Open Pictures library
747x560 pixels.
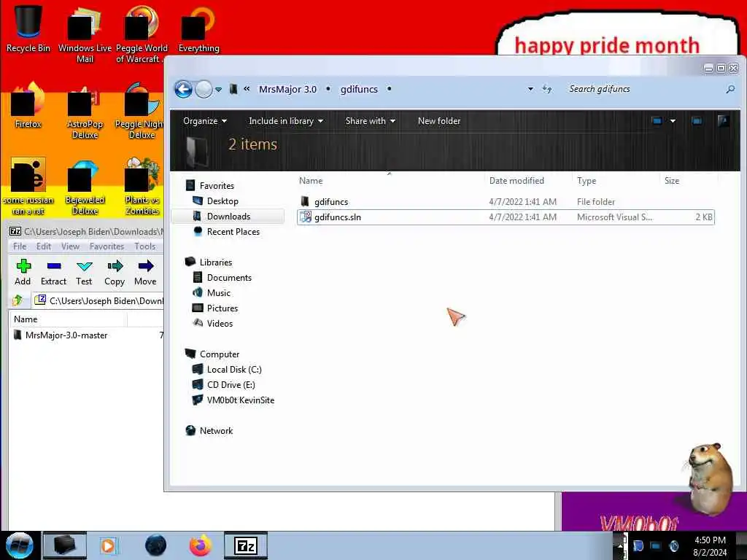(222, 308)
